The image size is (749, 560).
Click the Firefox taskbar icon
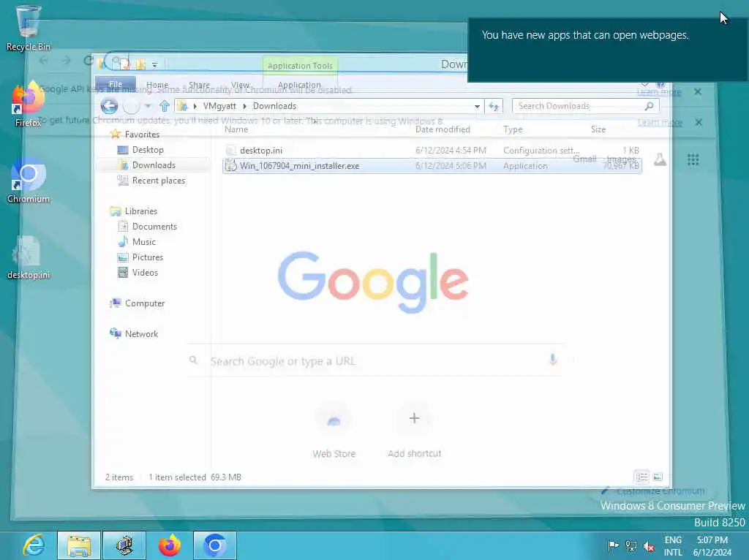pos(170,545)
